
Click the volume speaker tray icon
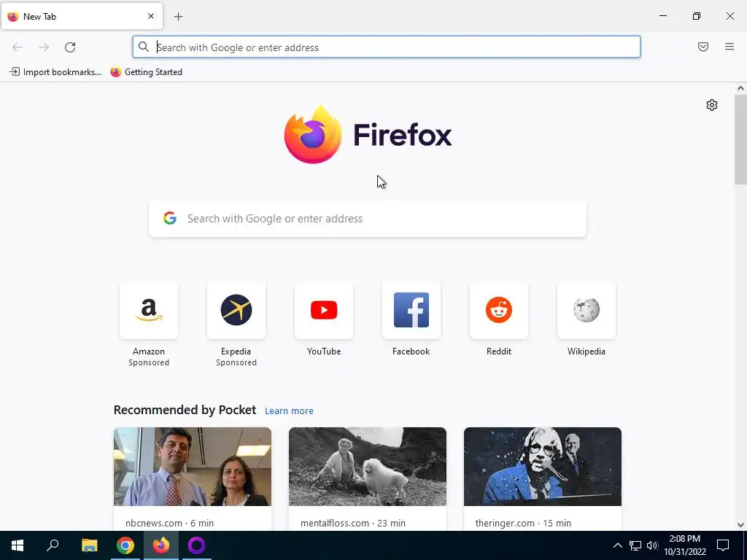[652, 545]
